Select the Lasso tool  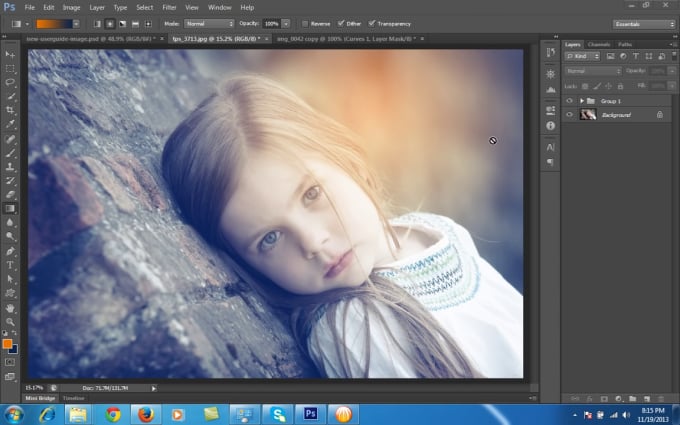(10, 82)
